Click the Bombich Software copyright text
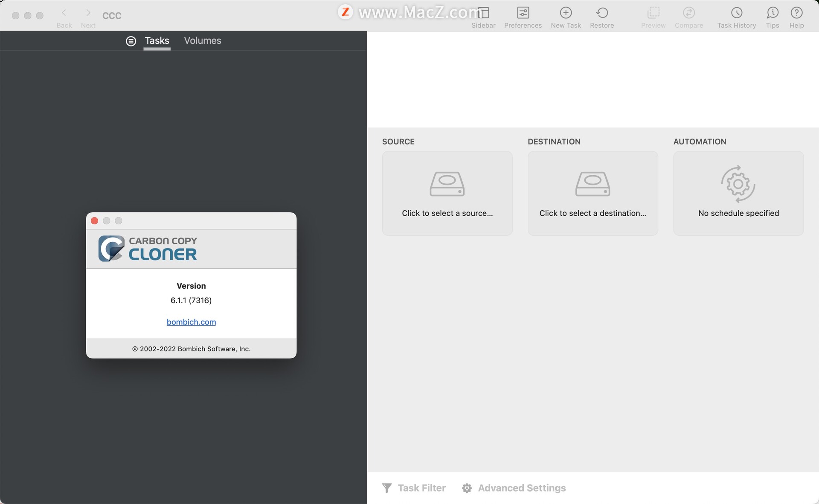This screenshot has height=504, width=819. click(x=191, y=349)
